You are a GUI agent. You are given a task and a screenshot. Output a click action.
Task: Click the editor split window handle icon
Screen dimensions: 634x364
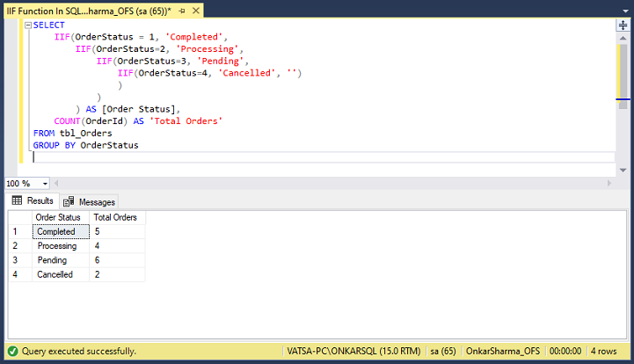coord(623,25)
